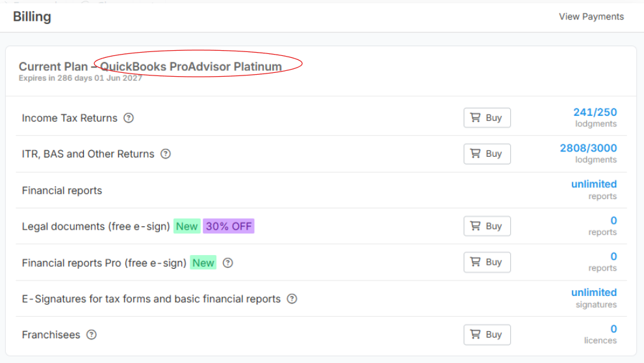Screen dimensions: 644x363
Task: Click unlimited signatures value
Action: tap(594, 293)
